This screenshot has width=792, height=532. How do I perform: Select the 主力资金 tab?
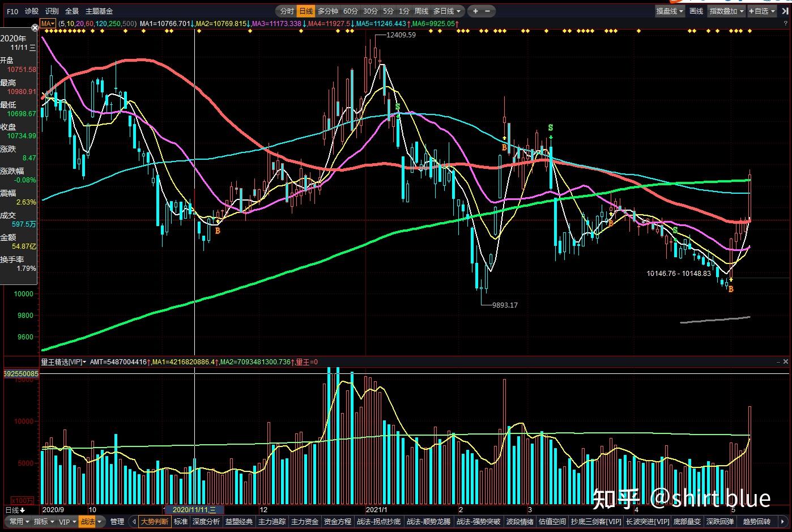[305, 522]
